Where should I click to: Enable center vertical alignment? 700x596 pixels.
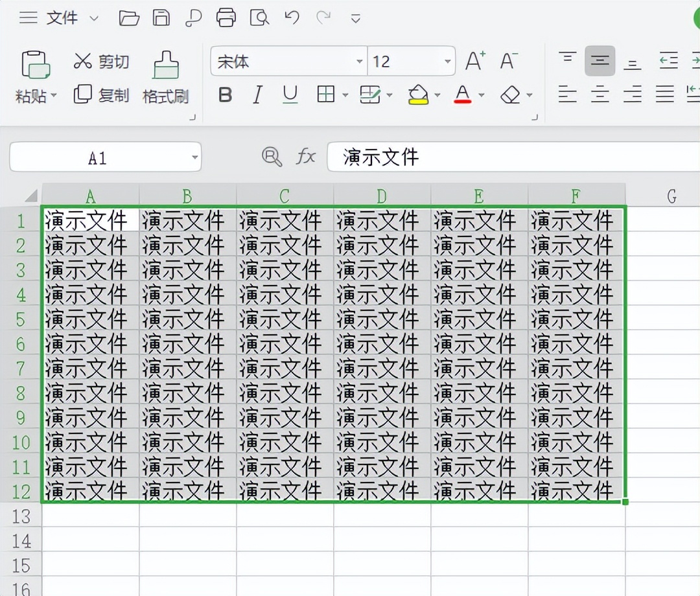pos(600,60)
